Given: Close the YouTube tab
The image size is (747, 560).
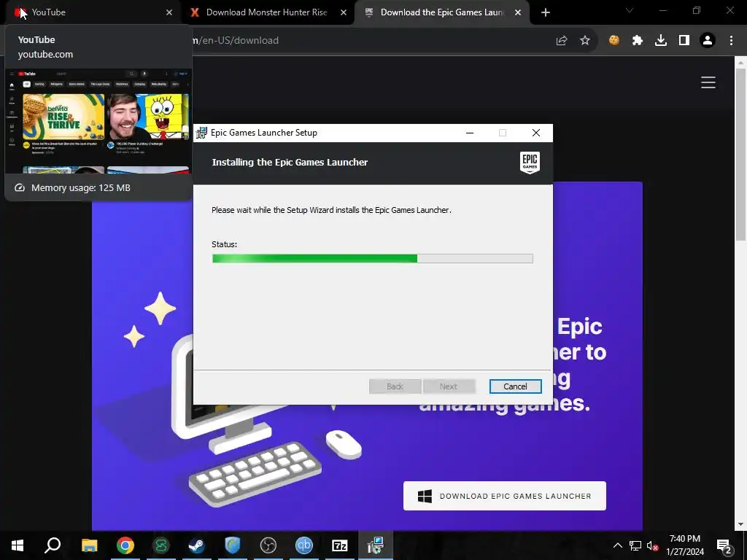Looking at the screenshot, I should point(169,12).
